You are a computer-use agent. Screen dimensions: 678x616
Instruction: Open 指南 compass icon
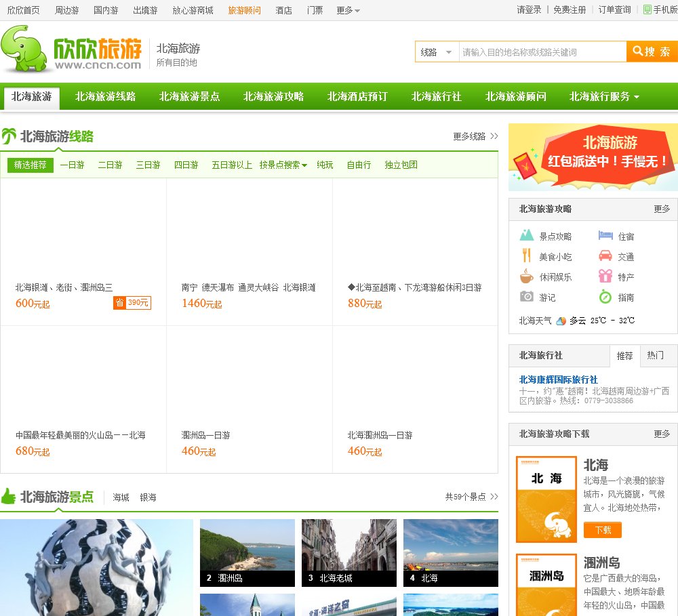[x=605, y=297]
